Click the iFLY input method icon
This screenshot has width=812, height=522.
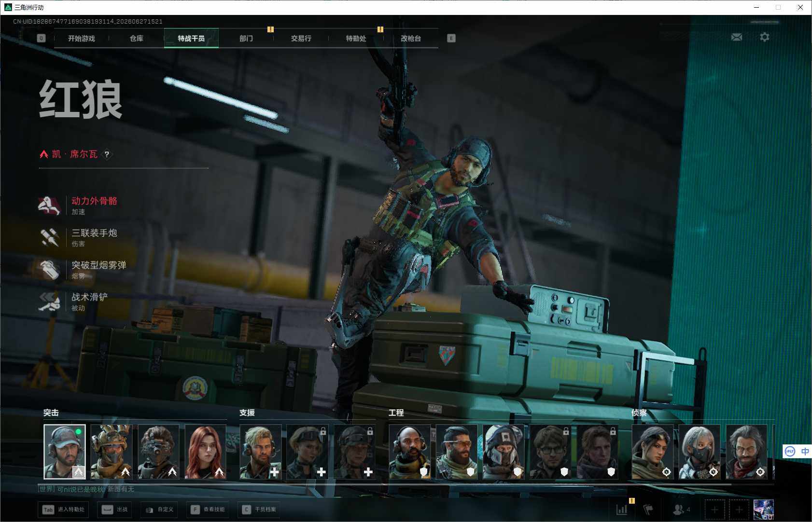pyautogui.click(x=790, y=452)
